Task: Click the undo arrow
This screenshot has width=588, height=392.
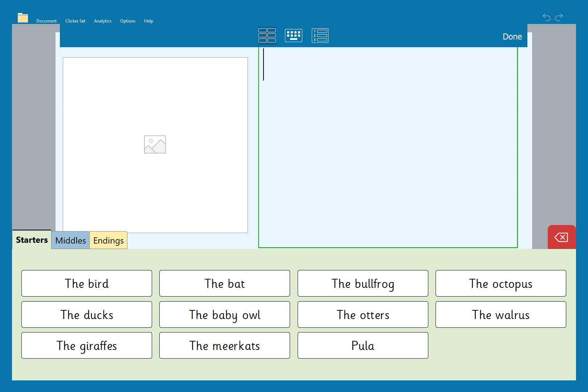Action: pyautogui.click(x=546, y=17)
